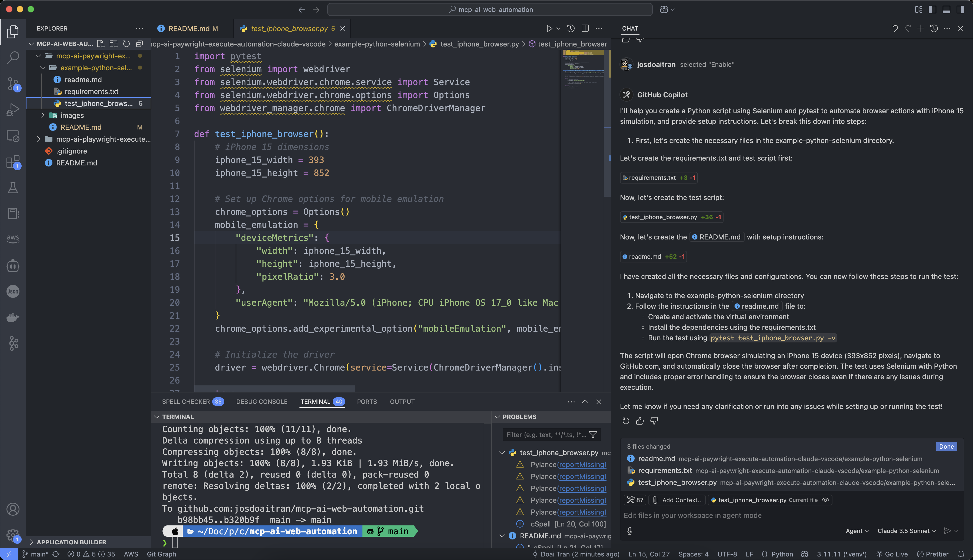Create a new folder in Explorer

114,44
